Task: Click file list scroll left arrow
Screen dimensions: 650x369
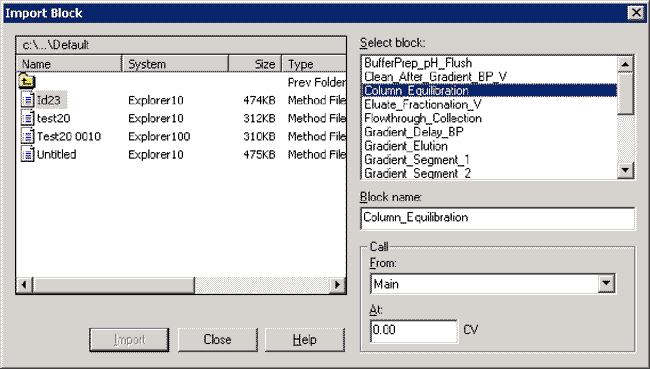Action: [x=24, y=285]
